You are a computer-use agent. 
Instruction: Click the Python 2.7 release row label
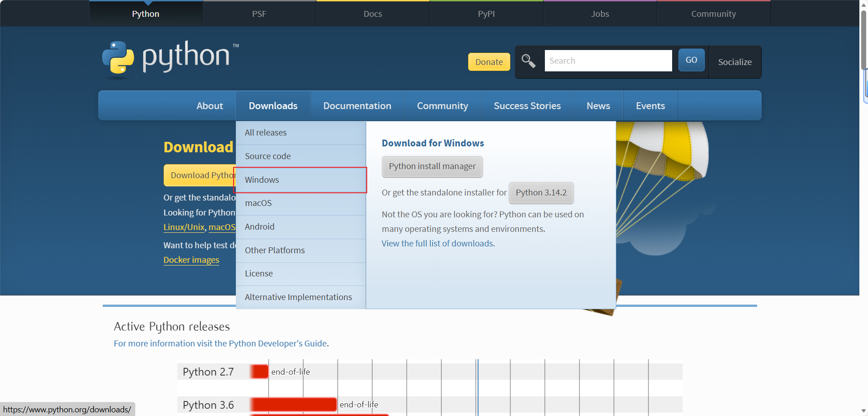click(x=208, y=372)
